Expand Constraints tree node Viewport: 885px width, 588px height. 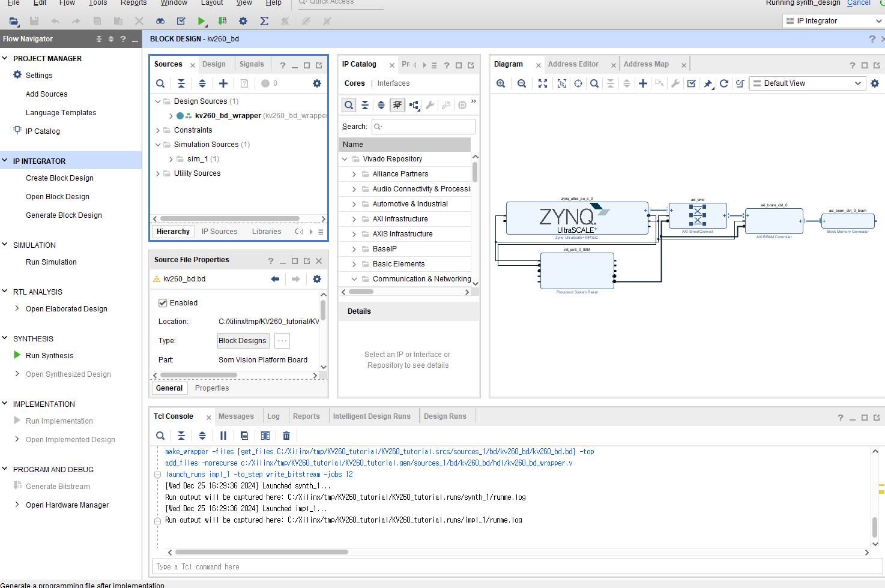[x=158, y=130]
